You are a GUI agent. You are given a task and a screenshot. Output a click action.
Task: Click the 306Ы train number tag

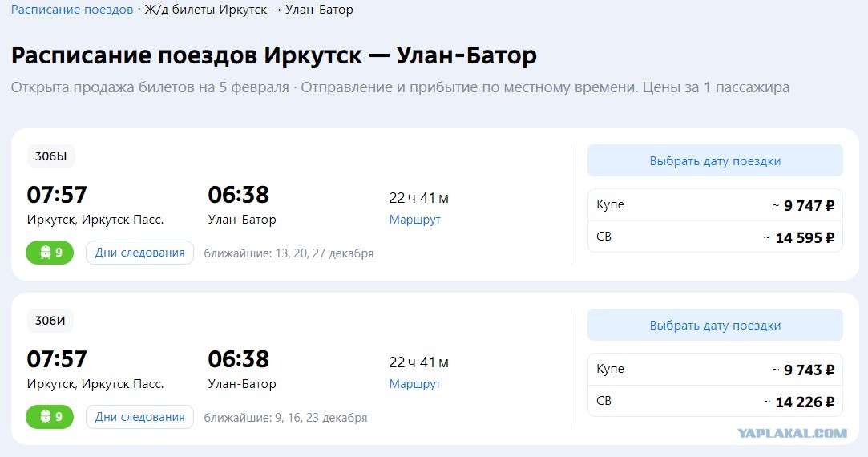coord(51,156)
